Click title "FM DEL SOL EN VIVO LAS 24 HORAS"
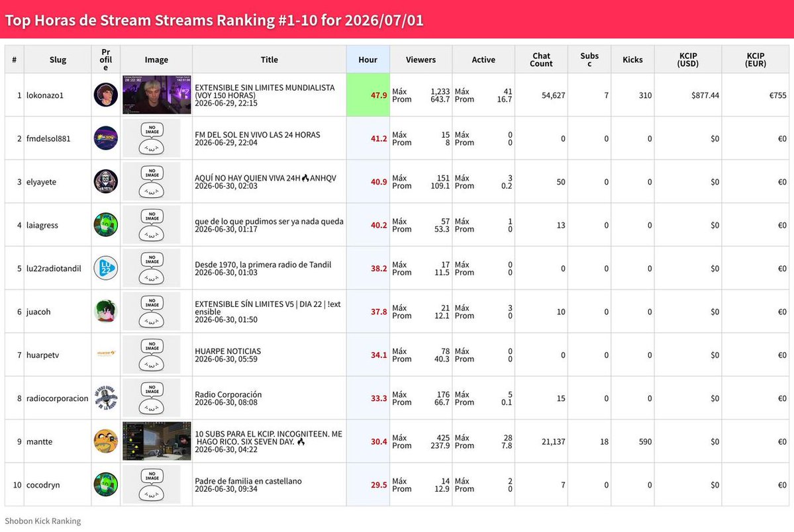Screen dimensions: 794x532 pos(258,134)
